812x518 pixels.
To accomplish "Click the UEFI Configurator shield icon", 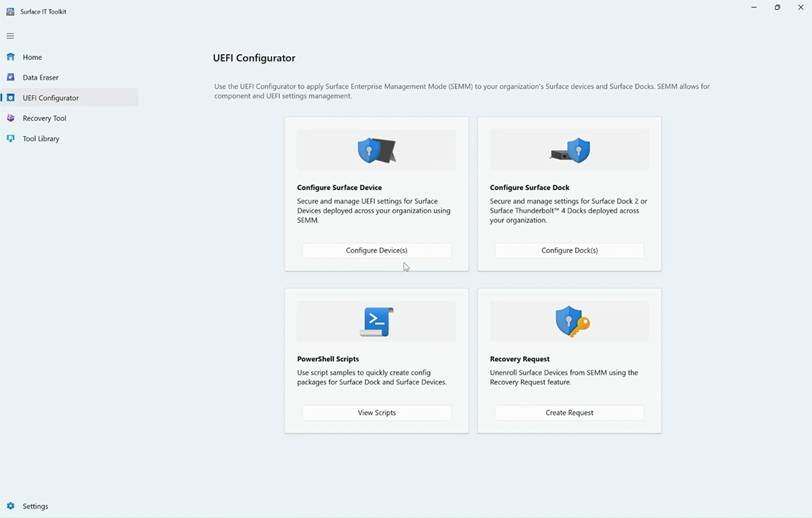I will coord(10,97).
